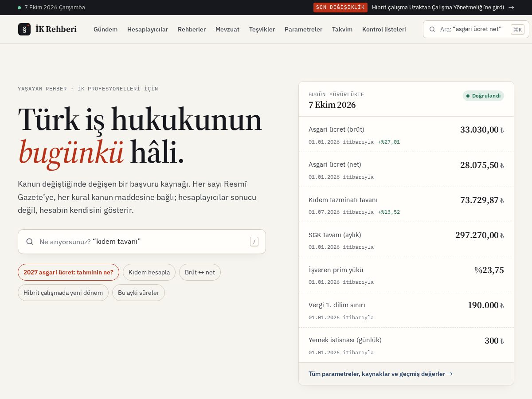The height and width of the screenshot is (399, 532).
Task: Click the Yemek istisnası (günlük) label
Action: [x=345, y=340]
